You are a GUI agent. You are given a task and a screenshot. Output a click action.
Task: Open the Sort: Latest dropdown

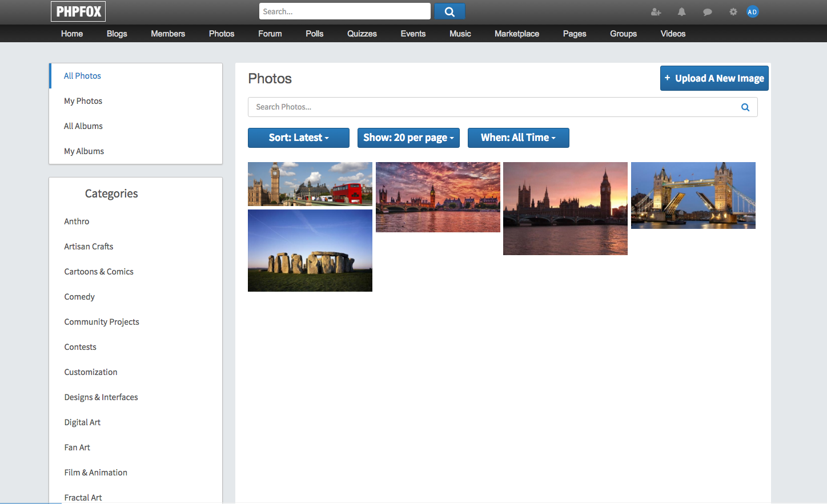click(299, 138)
